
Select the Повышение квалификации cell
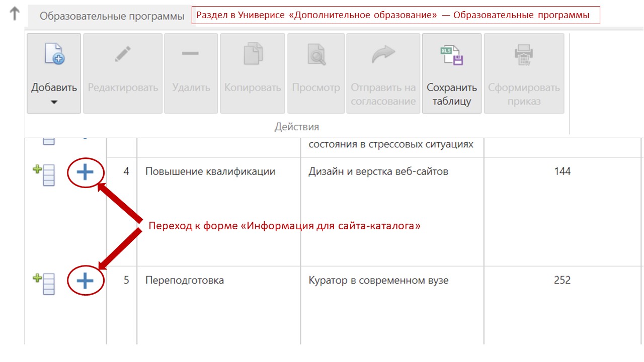218,212
